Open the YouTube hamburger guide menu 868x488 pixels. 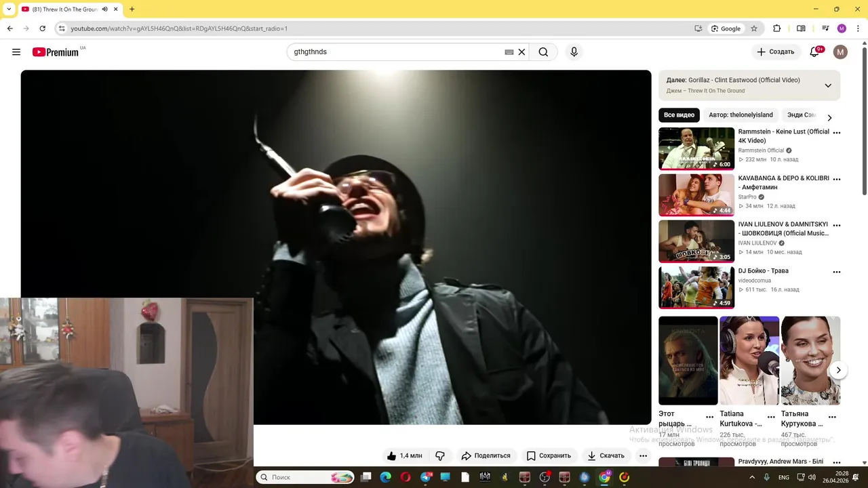(x=16, y=52)
